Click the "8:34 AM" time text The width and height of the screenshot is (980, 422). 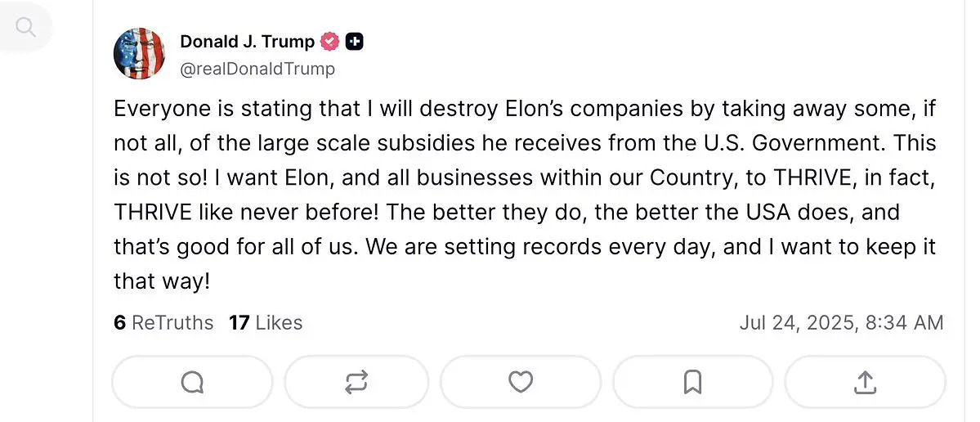click(x=903, y=323)
